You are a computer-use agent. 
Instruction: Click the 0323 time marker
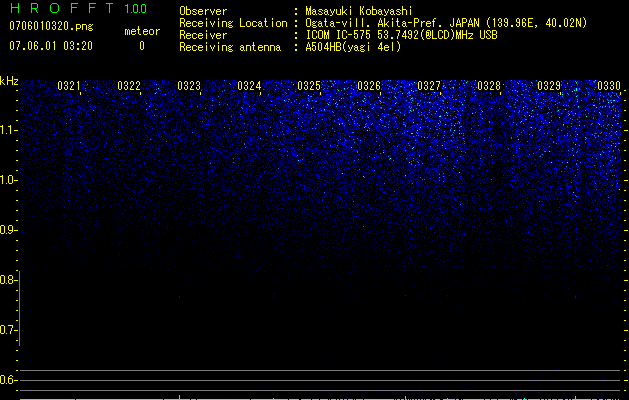point(189,86)
